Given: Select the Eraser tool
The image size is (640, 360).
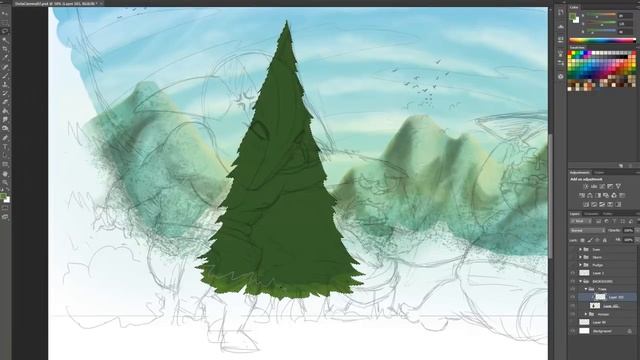Looking at the screenshot, I should [5, 102].
